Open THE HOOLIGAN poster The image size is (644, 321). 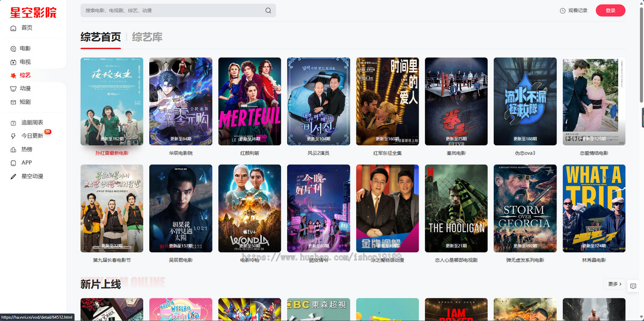pyautogui.click(x=456, y=208)
